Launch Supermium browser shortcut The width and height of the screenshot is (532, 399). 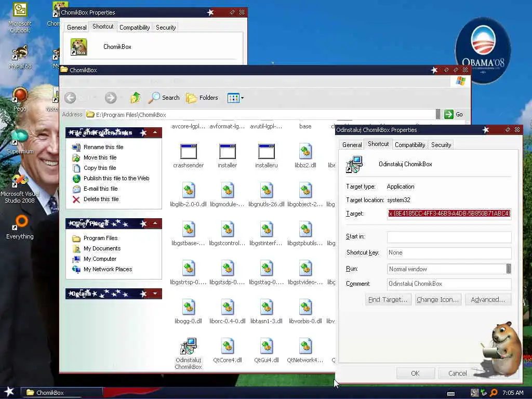[20, 141]
